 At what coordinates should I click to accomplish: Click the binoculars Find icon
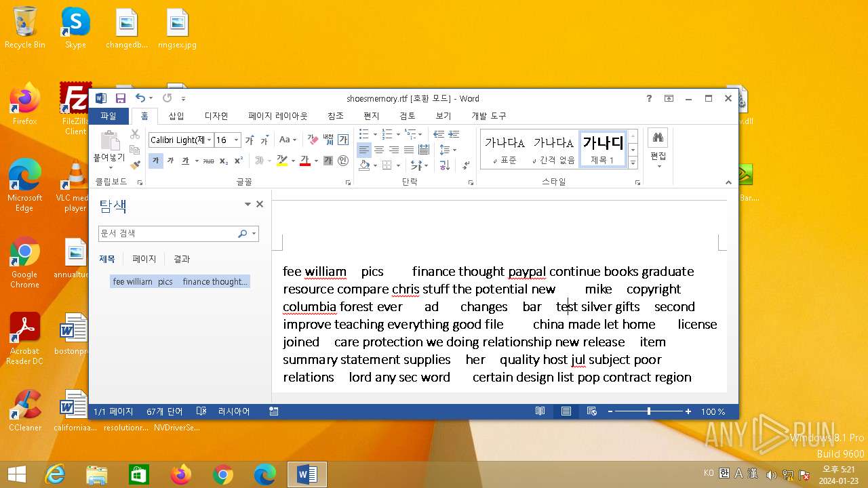pyautogui.click(x=658, y=138)
